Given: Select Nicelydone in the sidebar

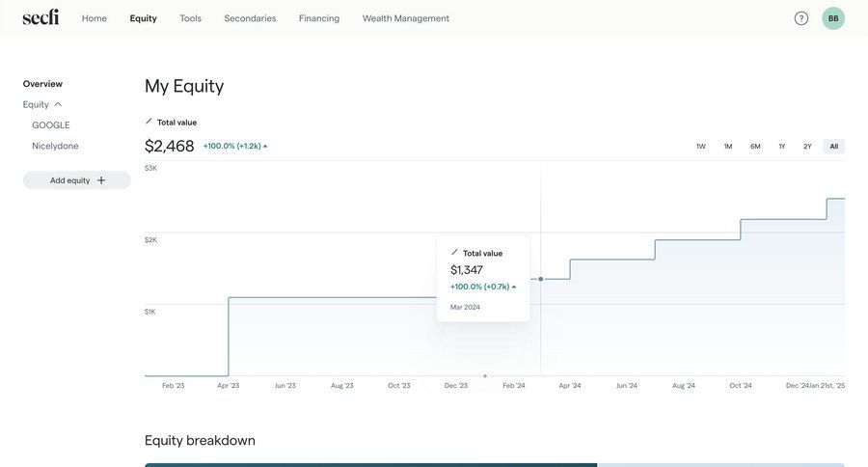Looking at the screenshot, I should click(x=55, y=147).
